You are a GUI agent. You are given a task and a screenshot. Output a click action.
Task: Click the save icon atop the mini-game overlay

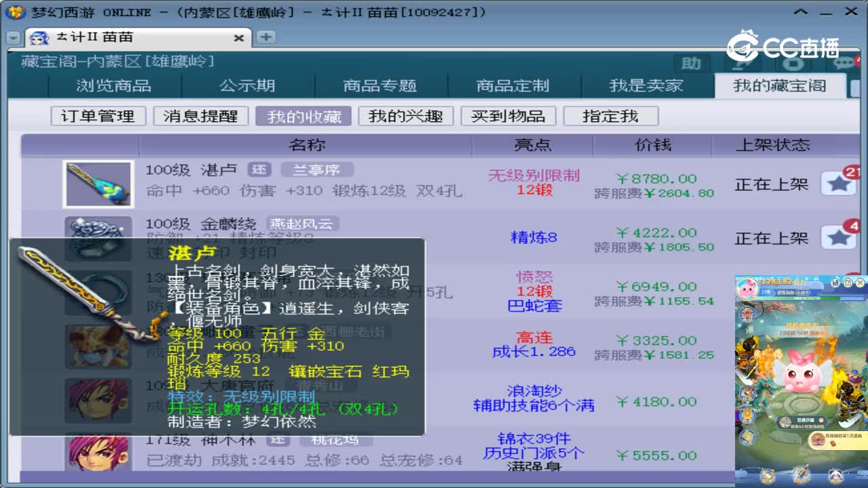(x=835, y=281)
